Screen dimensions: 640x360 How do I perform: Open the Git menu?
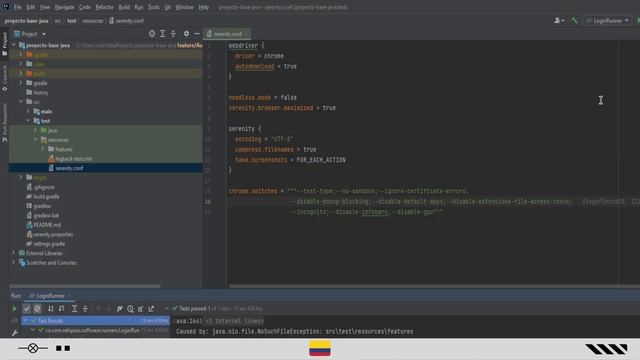[x=168, y=7]
